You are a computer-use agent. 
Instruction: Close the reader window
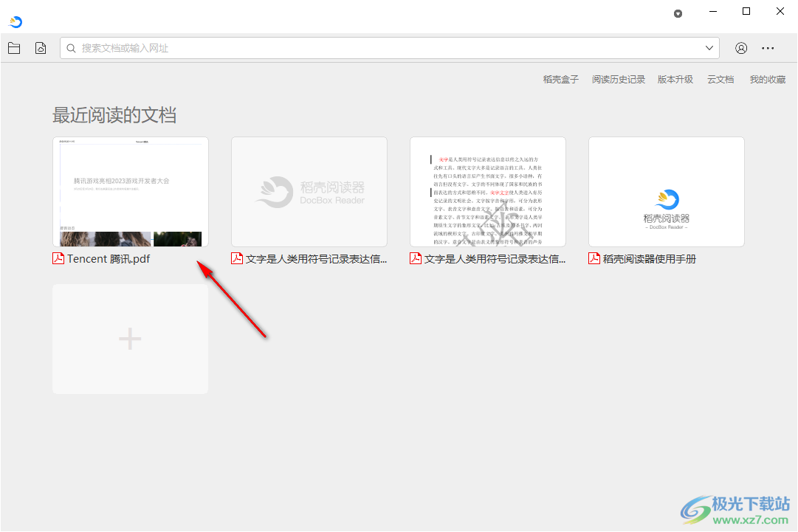pyautogui.click(x=780, y=11)
